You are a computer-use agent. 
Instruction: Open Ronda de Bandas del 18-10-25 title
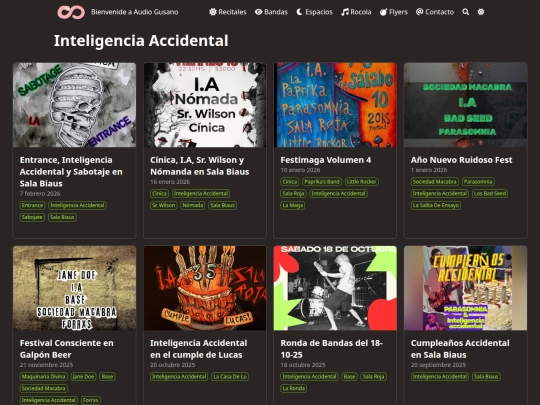(331, 349)
